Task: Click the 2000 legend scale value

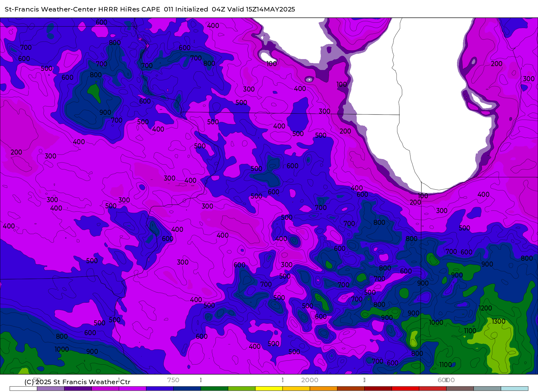Action: coord(310,380)
